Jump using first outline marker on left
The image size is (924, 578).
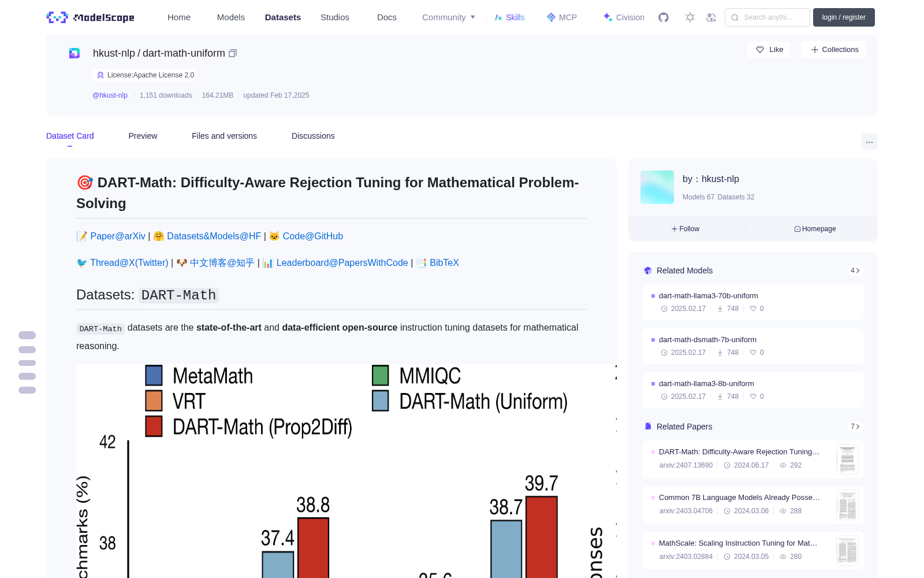tap(27, 335)
